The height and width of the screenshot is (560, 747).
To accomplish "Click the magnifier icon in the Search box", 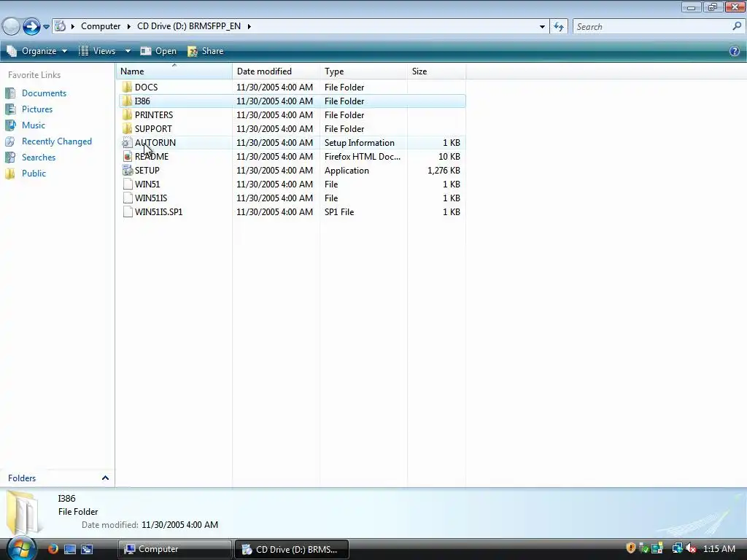I will point(737,26).
